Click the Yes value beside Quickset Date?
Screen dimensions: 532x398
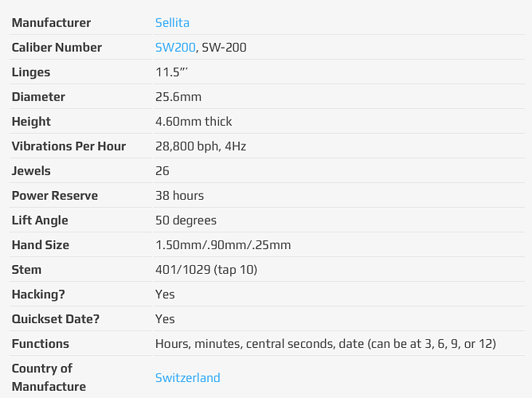(x=165, y=319)
